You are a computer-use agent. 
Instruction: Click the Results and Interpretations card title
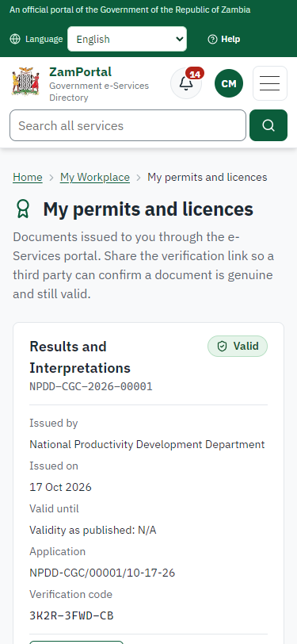tap(80, 357)
